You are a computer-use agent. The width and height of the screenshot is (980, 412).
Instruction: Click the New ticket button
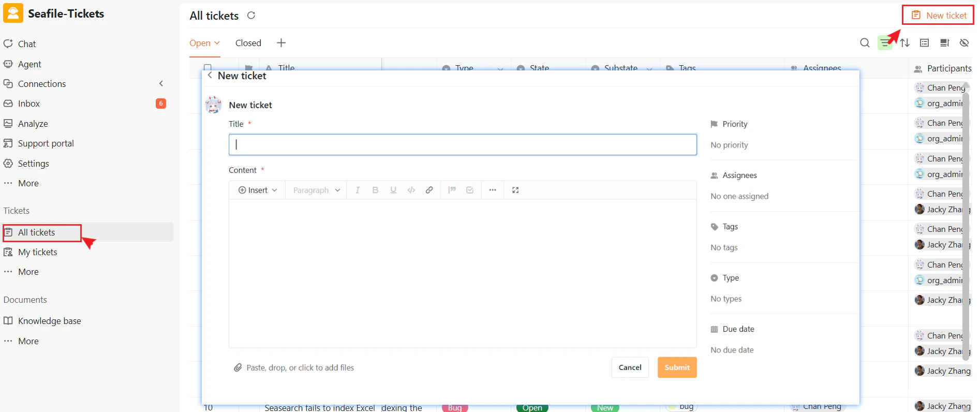[x=939, y=15]
